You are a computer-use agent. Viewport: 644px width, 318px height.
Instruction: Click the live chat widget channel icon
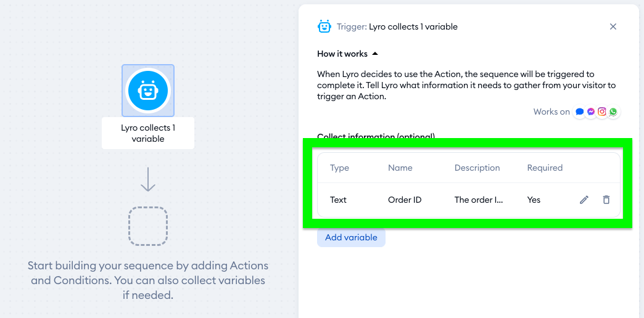pos(580,112)
